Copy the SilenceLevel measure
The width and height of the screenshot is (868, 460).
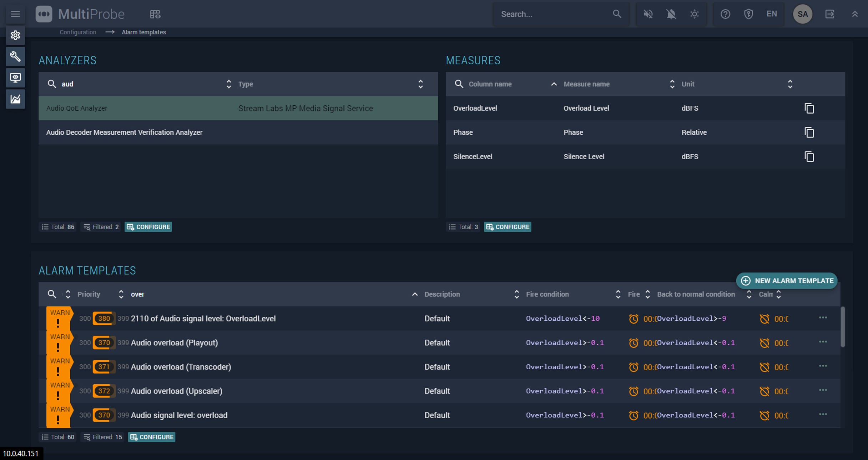809,156
